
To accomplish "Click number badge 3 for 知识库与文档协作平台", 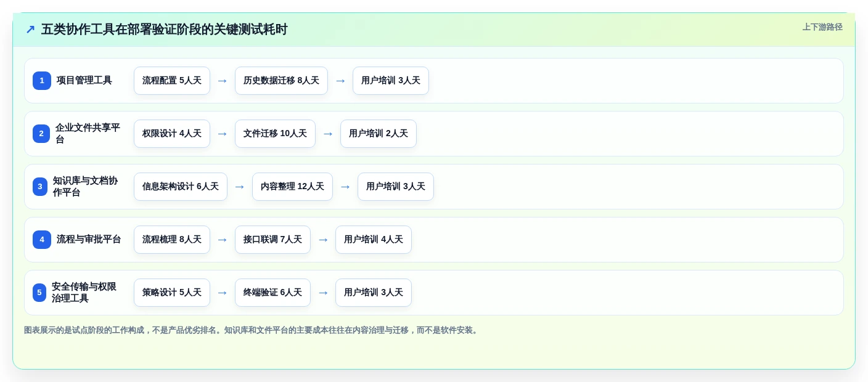I will tap(40, 187).
